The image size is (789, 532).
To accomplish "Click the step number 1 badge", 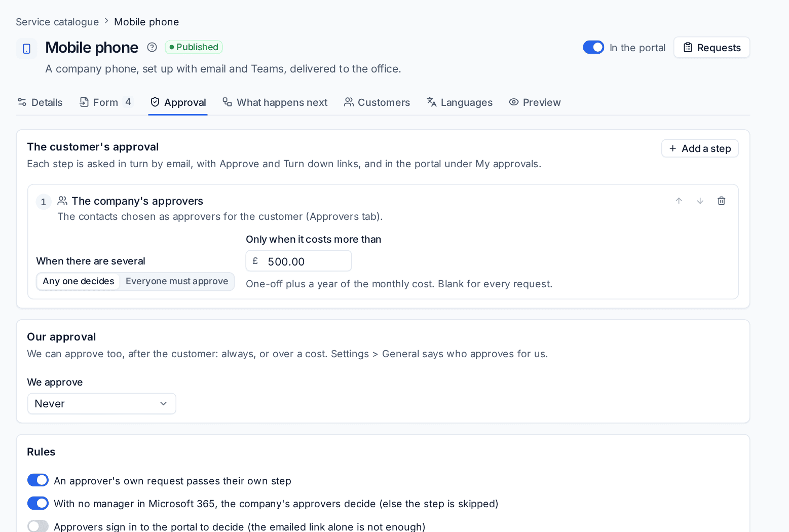I will pos(44,202).
